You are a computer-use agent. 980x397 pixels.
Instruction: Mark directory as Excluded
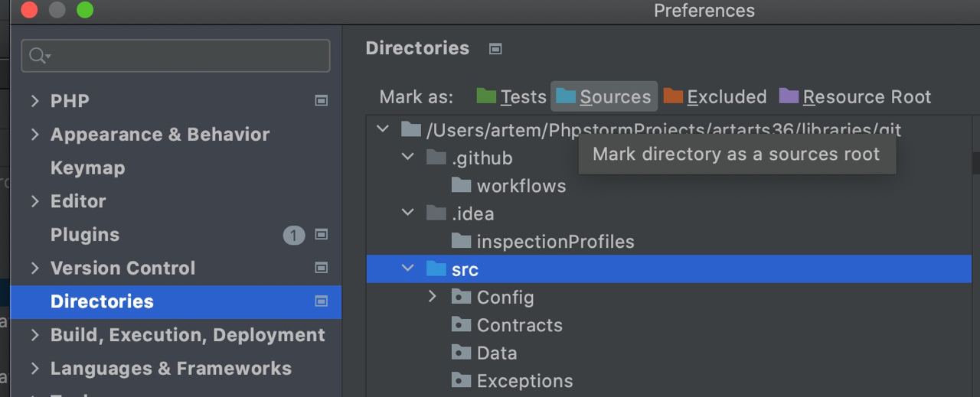coord(715,97)
